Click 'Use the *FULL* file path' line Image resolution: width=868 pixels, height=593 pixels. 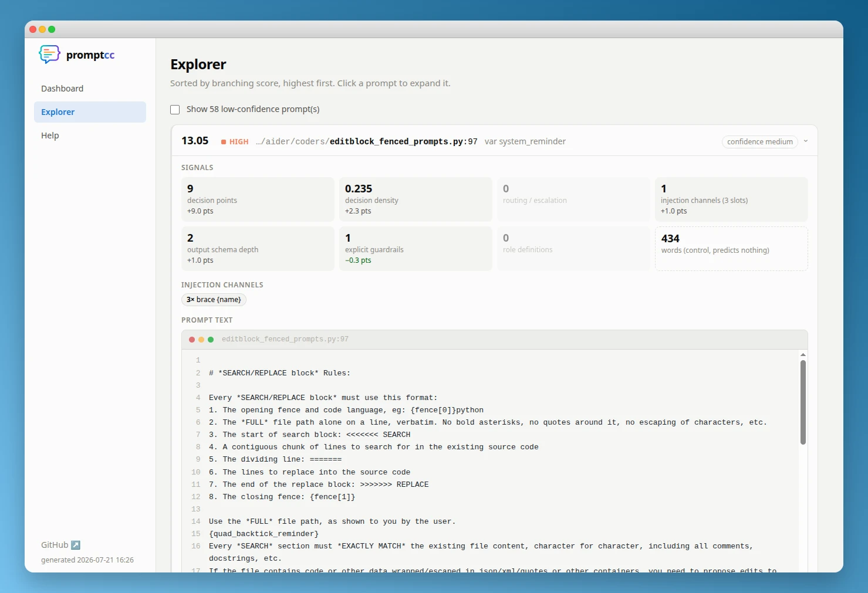(332, 521)
